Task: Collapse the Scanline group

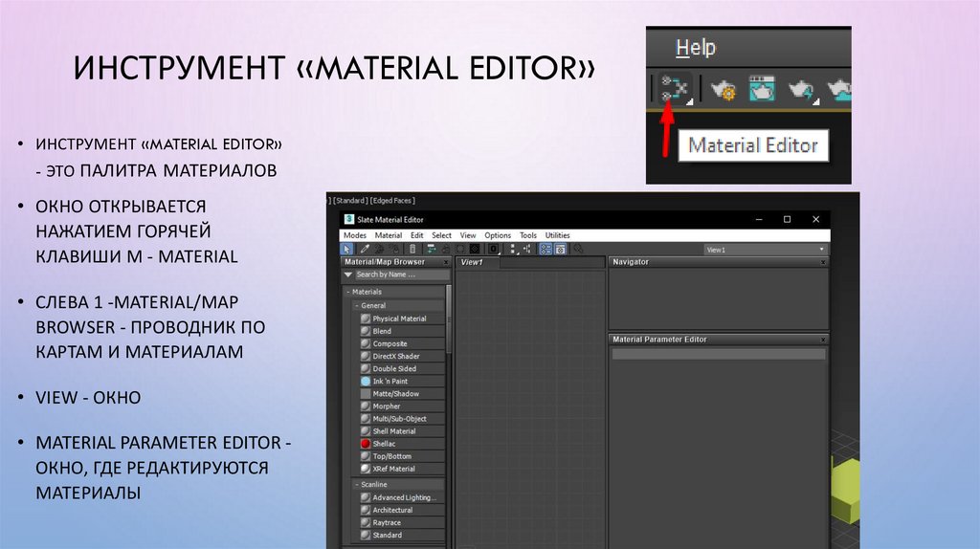Action: (356, 485)
